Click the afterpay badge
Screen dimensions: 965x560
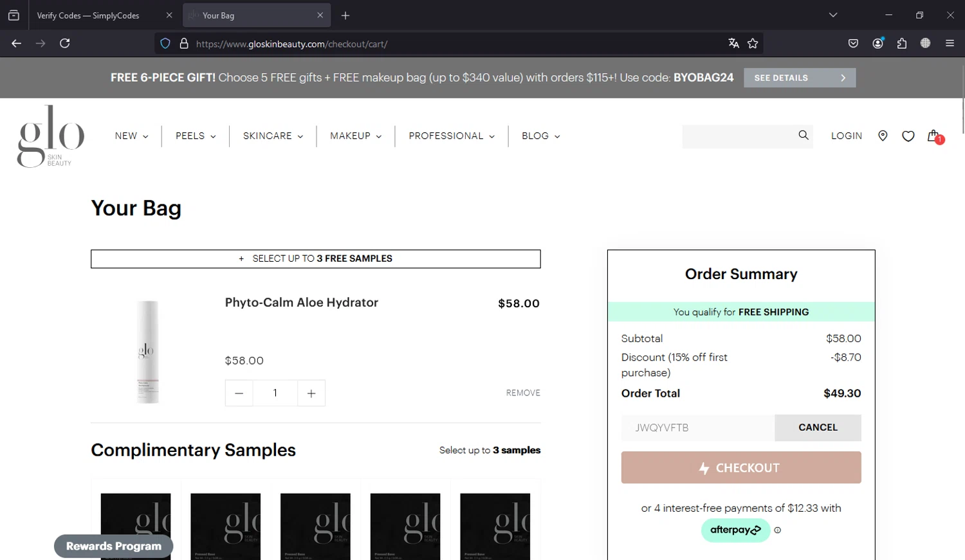click(735, 530)
